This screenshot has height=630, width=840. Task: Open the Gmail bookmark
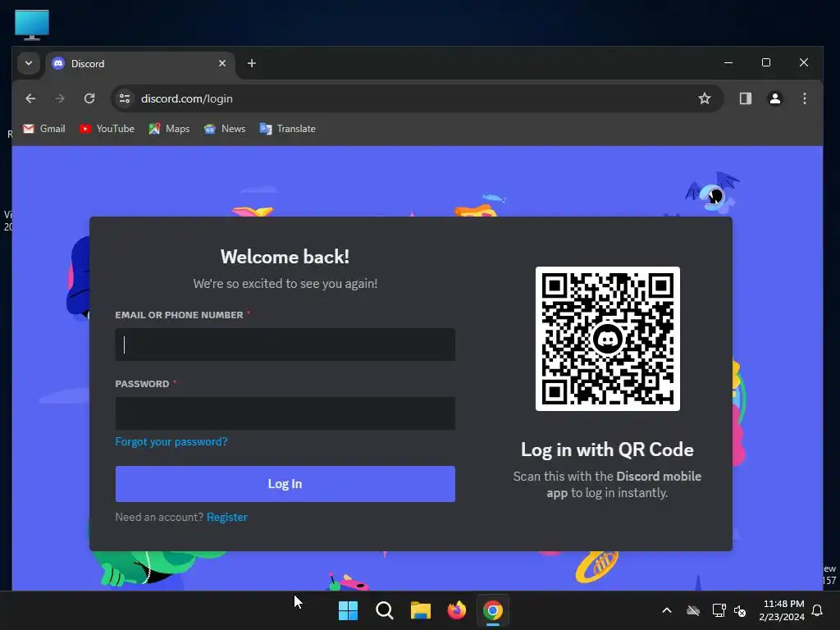point(44,129)
